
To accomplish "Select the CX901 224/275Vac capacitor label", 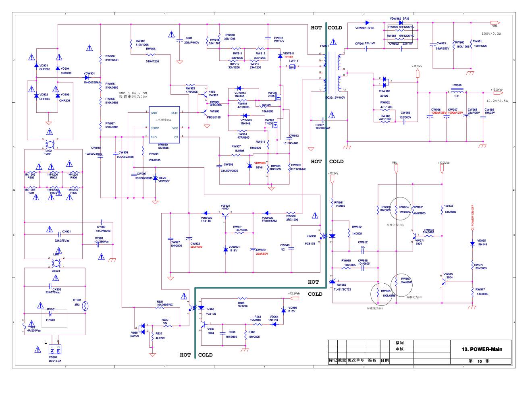I will 62,236.
